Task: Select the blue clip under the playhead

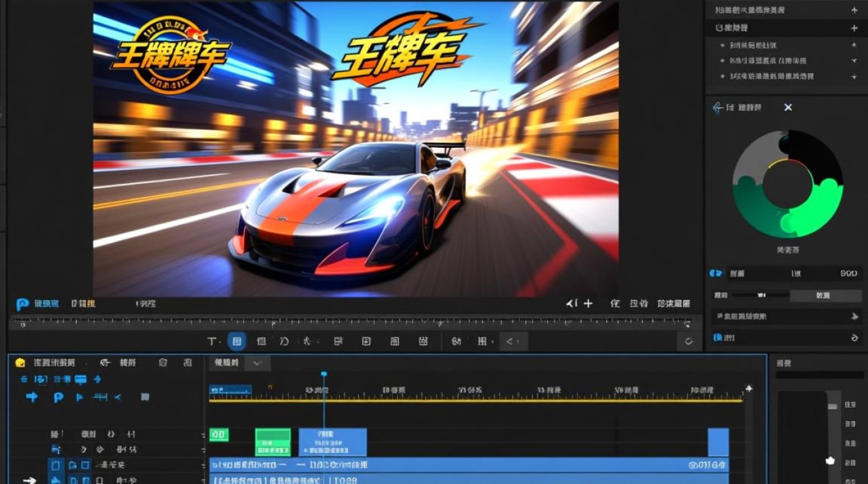Action: [x=333, y=442]
